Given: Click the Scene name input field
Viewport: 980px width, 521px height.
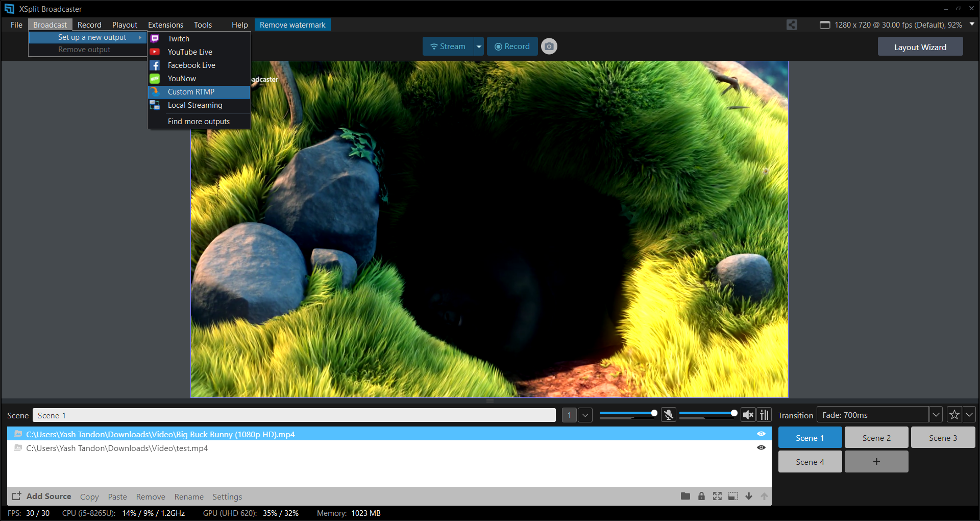Looking at the screenshot, I should click(x=294, y=415).
